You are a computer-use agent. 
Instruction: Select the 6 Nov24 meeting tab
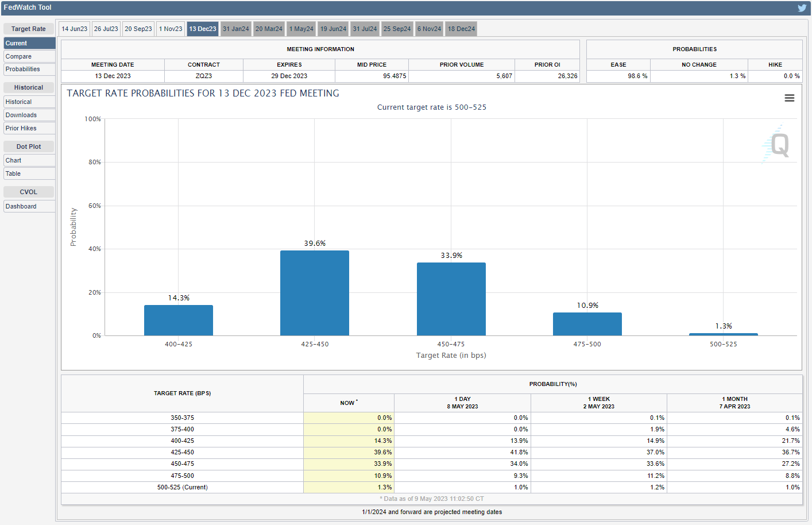point(430,29)
